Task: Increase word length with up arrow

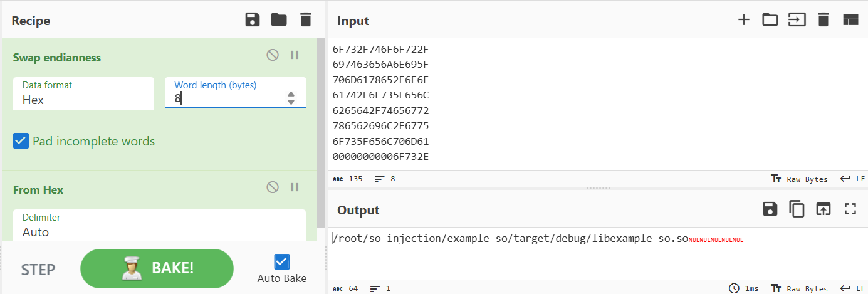Action: pos(291,95)
